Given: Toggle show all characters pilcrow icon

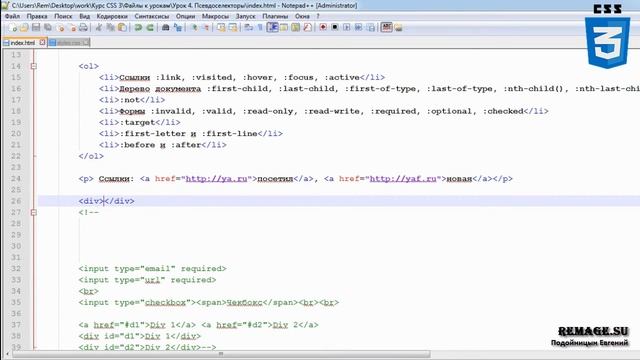Looking at the screenshot, I should [x=260, y=27].
